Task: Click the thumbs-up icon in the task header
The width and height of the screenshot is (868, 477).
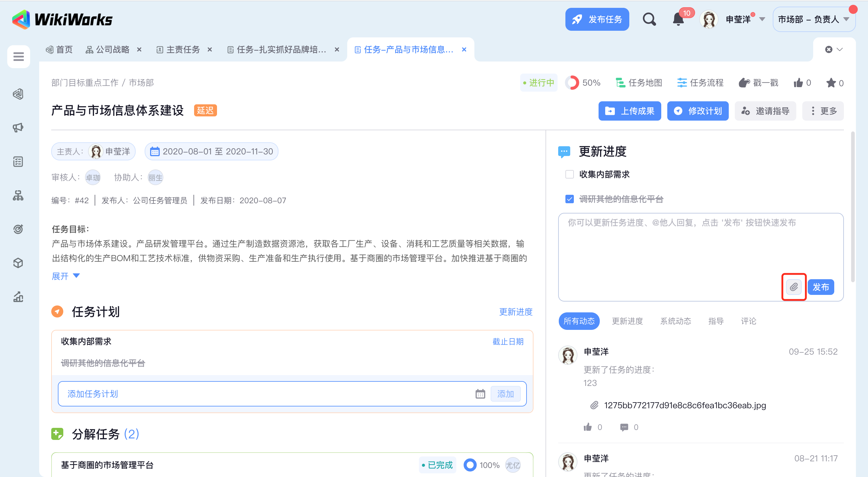Action: (798, 83)
